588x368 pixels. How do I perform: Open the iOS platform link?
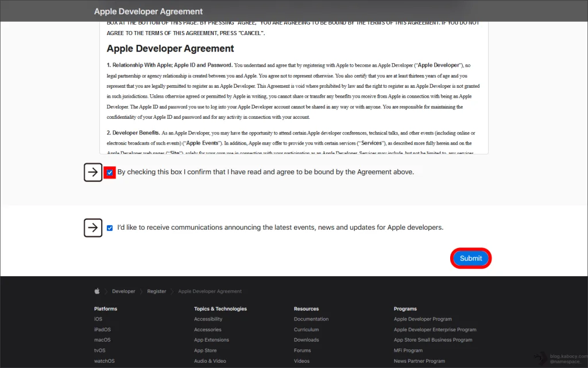point(98,319)
